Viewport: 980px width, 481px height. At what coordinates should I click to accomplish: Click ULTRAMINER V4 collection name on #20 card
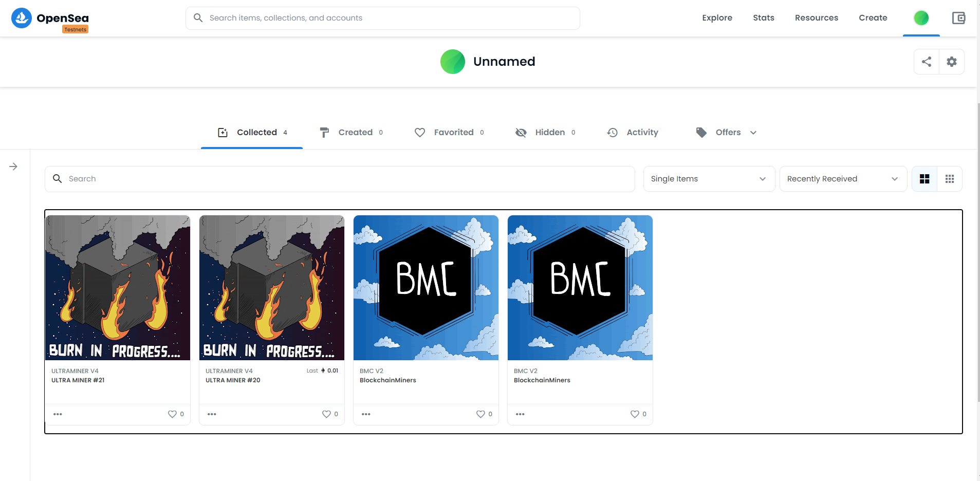[229, 371]
